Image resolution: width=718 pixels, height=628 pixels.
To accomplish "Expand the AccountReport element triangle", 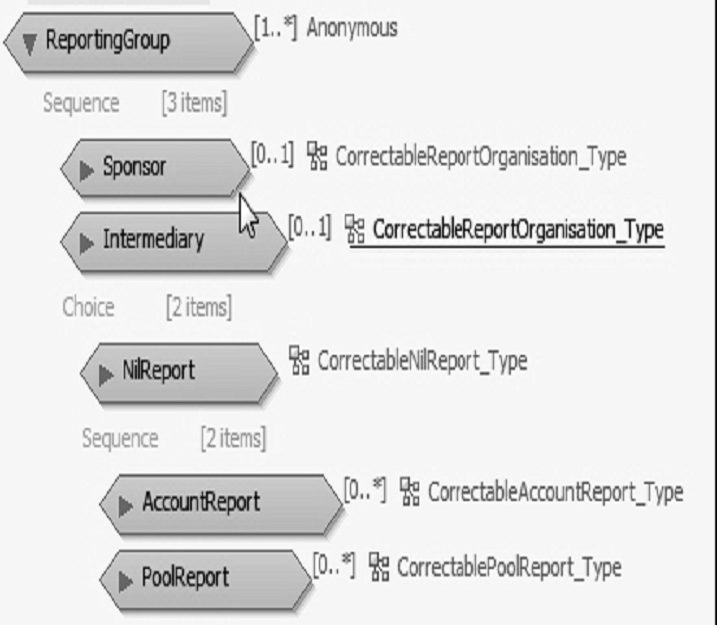I will (126, 502).
